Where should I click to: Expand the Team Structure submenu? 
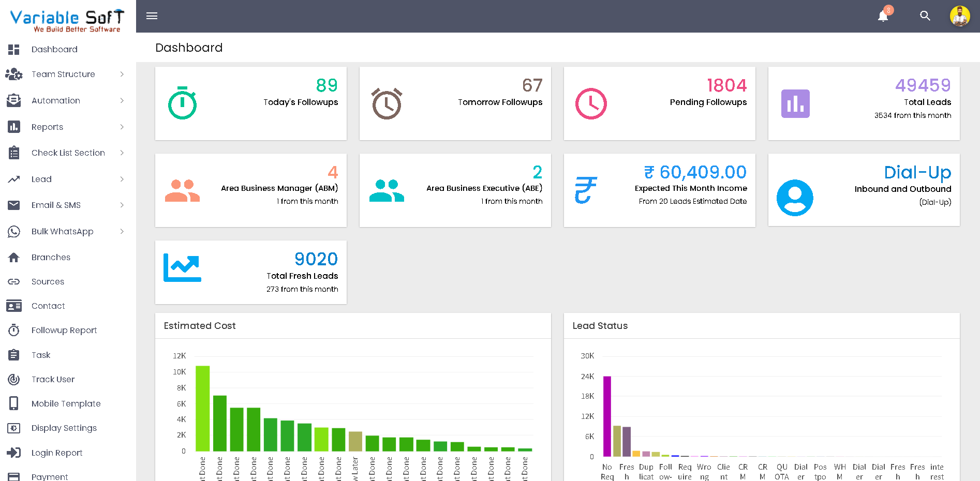pyautogui.click(x=63, y=74)
